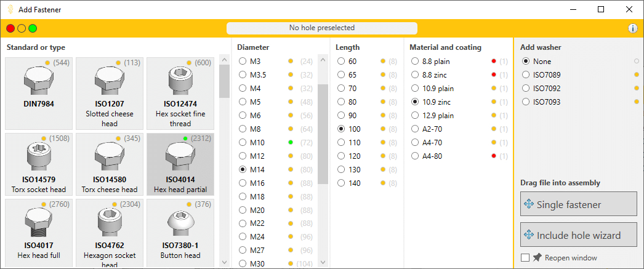Choose A2-70 material option
This screenshot has height=269, width=644.
click(x=415, y=129)
